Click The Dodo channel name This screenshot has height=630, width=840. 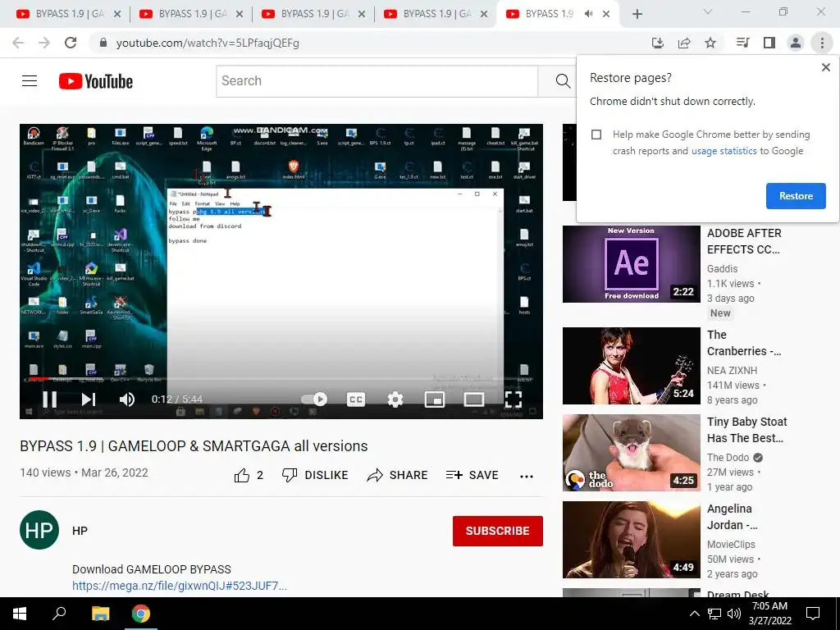(728, 458)
